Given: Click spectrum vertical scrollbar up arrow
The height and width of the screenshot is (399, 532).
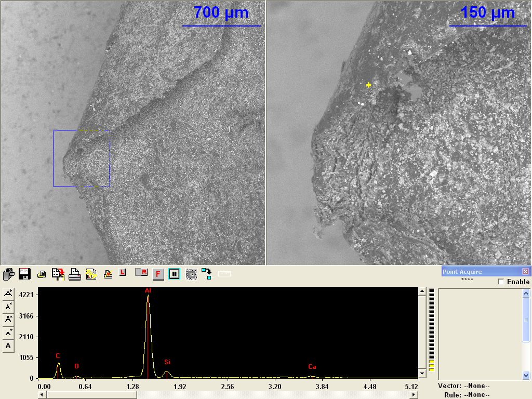Looking at the screenshot, I should coord(422,291).
